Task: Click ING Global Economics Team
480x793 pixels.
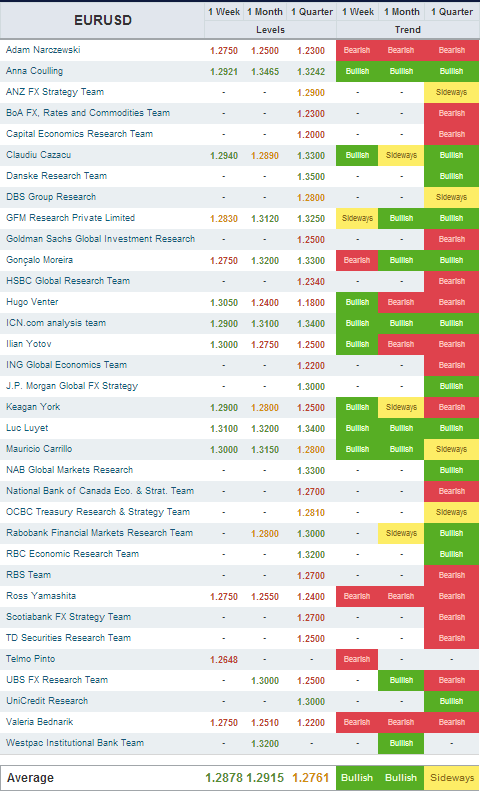Action: pos(66,365)
